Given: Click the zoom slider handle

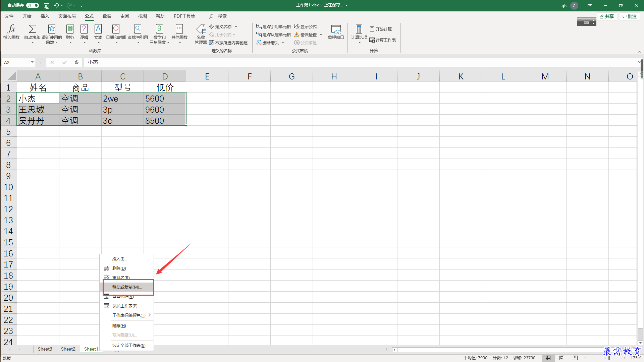Looking at the screenshot, I should 609,358.
